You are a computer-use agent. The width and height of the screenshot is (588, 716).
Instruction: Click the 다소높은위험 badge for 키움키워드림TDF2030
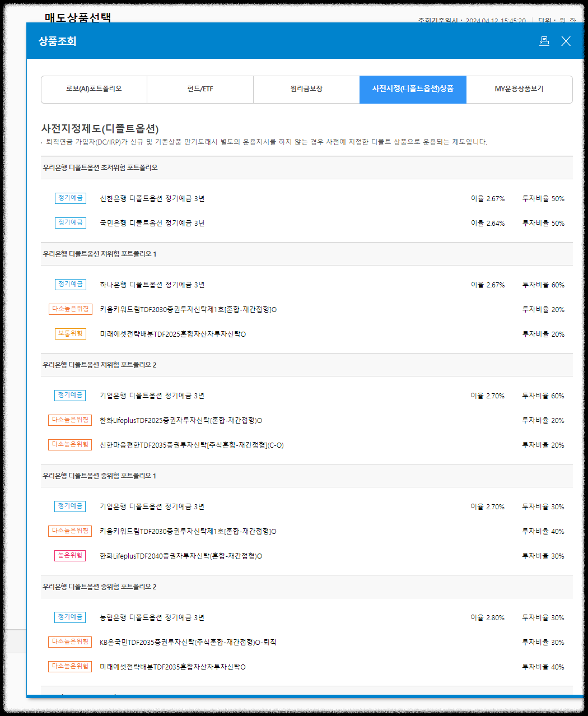[70, 309]
